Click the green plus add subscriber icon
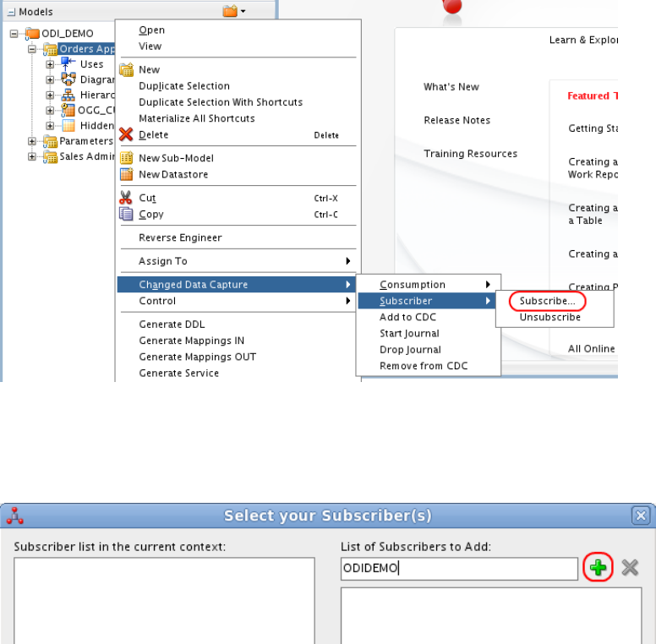656x644 pixels. pos(598,567)
